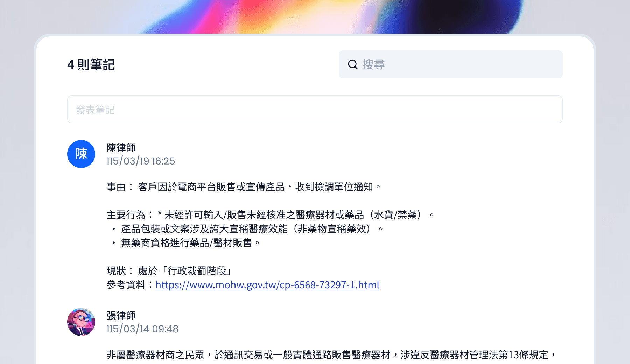Click the bullet about 無藥商資格
630x364 pixels.
[186, 243]
